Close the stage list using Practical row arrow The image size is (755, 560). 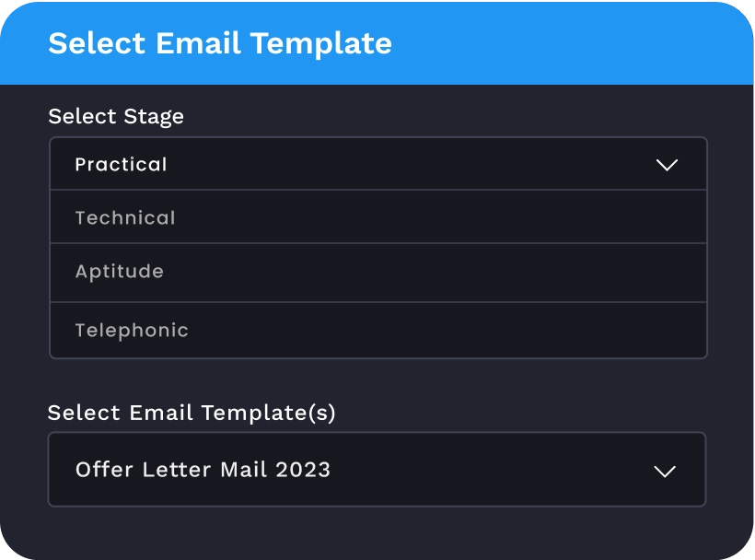667,165
